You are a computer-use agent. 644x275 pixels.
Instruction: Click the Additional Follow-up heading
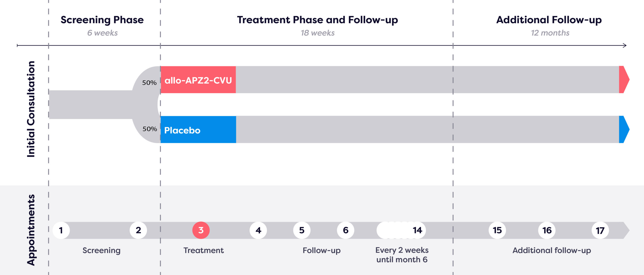click(x=549, y=20)
